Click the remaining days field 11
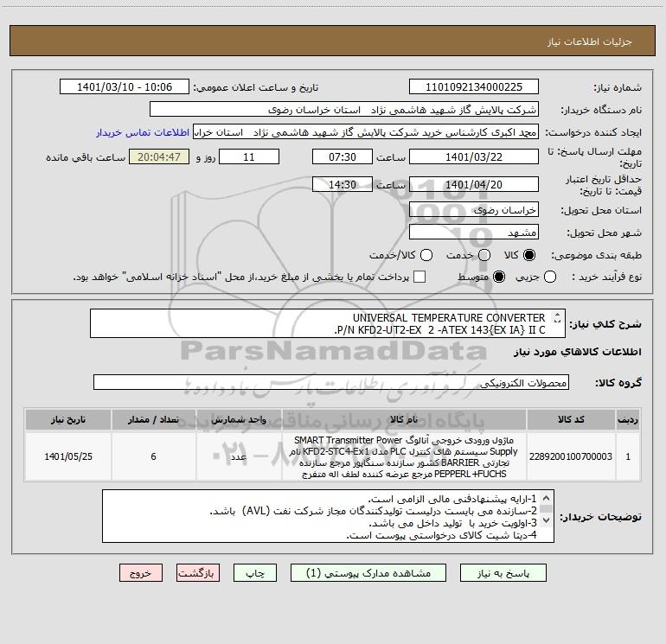666x644 pixels. click(x=249, y=156)
